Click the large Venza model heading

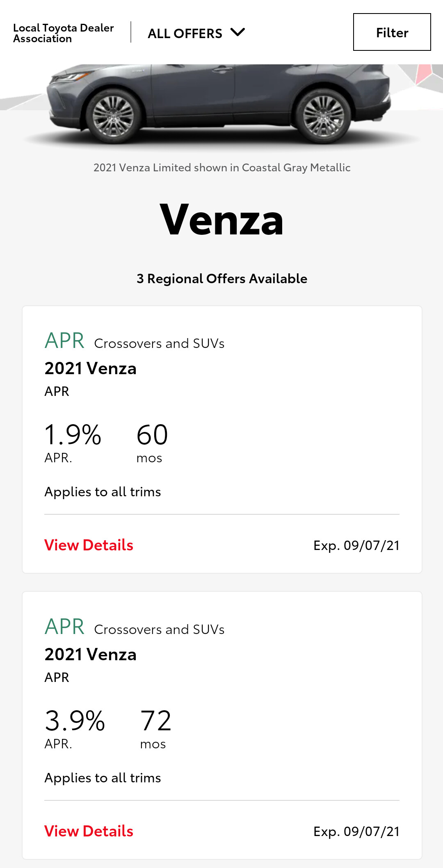pyautogui.click(x=221, y=220)
